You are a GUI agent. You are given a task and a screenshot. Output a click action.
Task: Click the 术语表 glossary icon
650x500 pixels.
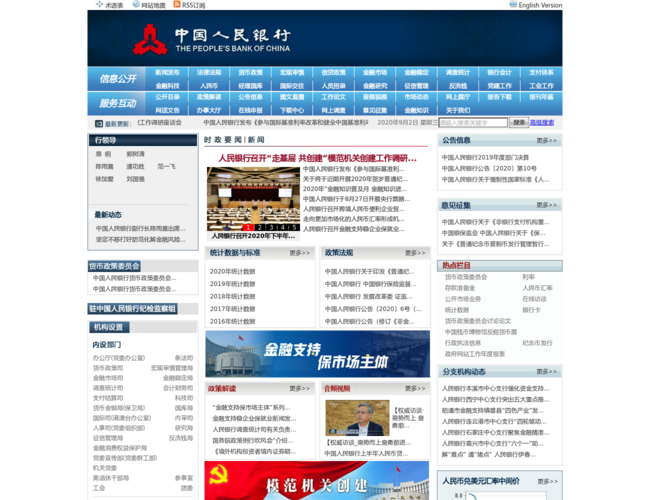[x=99, y=5]
